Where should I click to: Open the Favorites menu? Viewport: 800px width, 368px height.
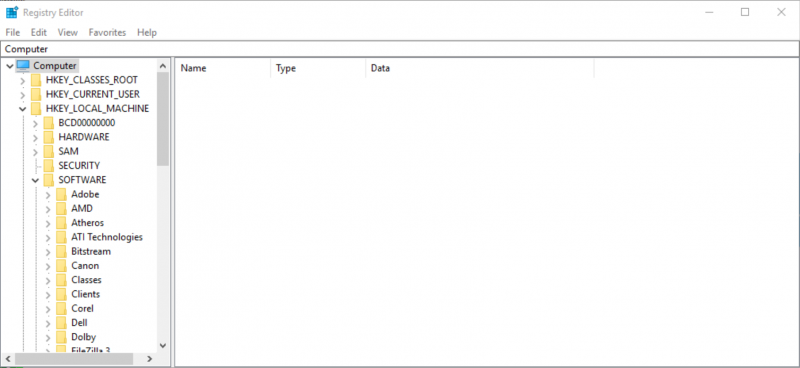[107, 32]
